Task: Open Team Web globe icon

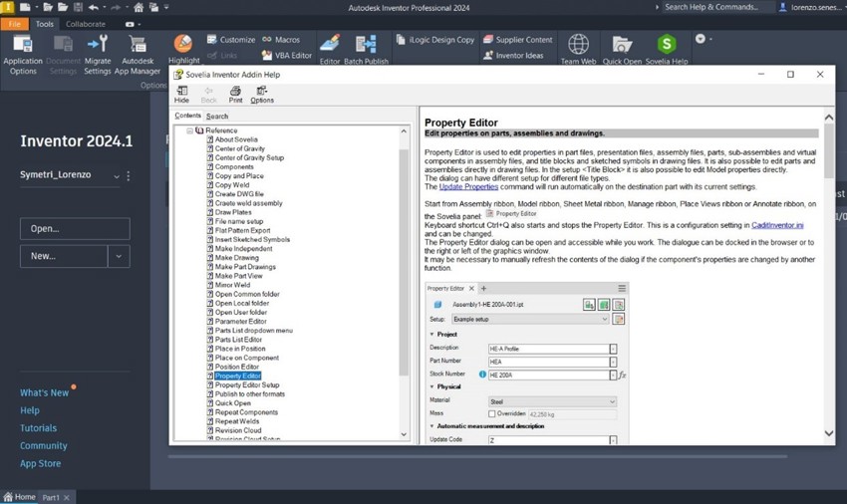Action: tap(578, 44)
